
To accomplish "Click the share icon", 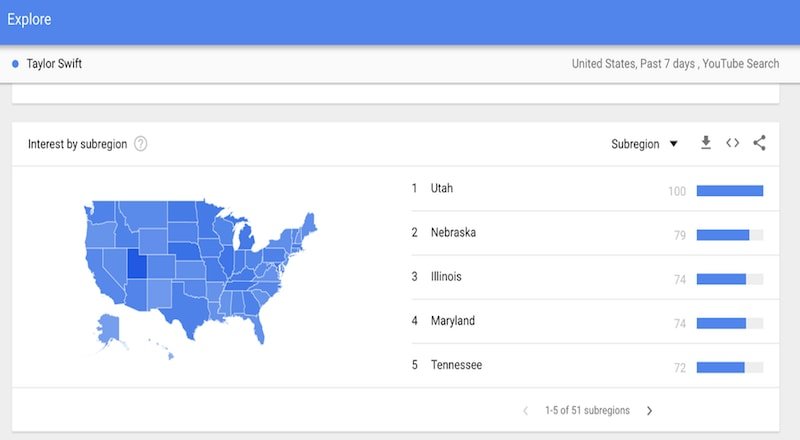I will coord(760,143).
